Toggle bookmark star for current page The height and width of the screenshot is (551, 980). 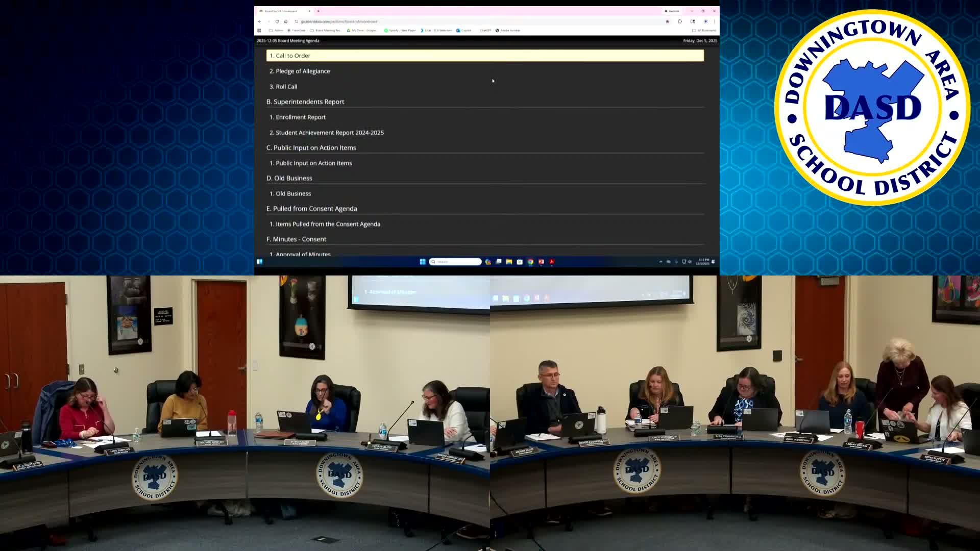pyautogui.click(x=668, y=21)
